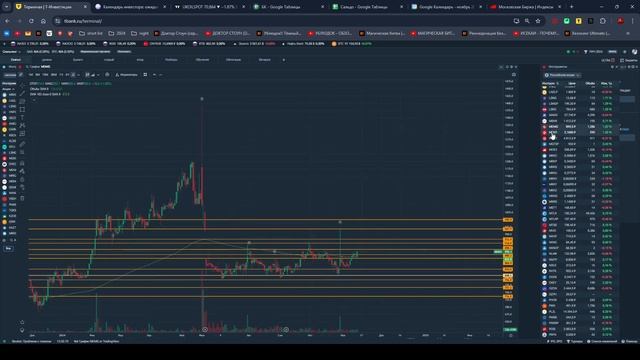
Task: Redo the chart action
Action: [x=160, y=75]
